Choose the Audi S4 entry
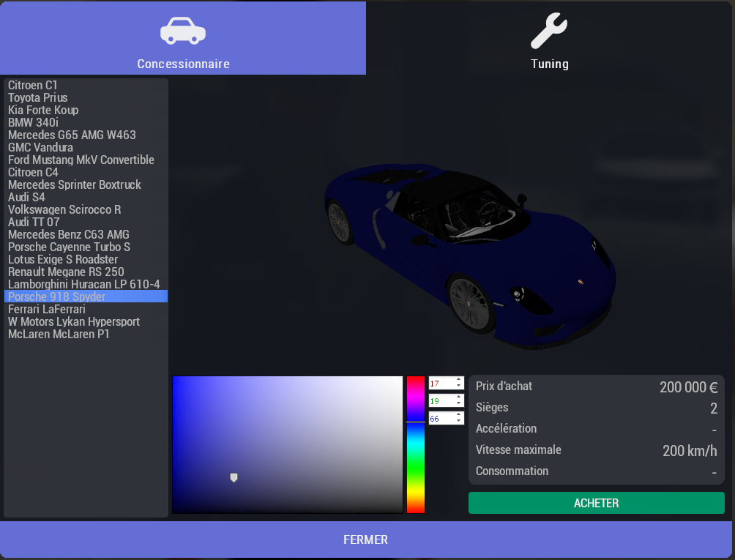This screenshot has height=560, width=735. 86,197
